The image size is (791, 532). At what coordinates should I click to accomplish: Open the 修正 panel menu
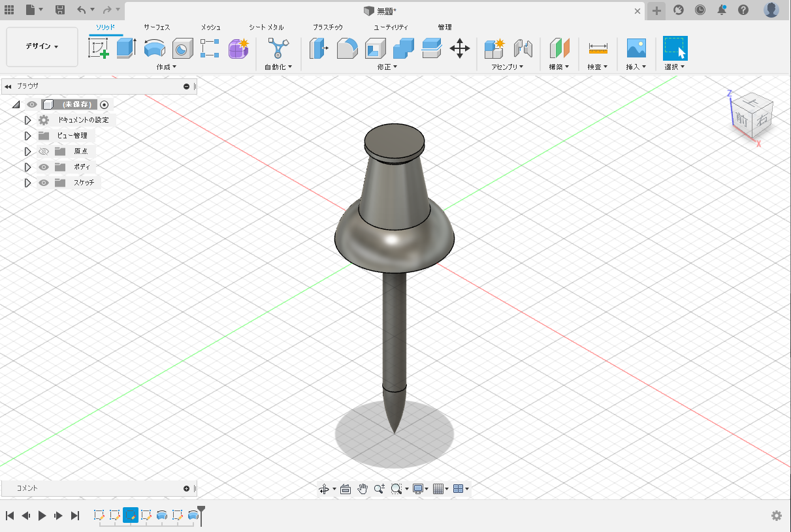coord(387,67)
